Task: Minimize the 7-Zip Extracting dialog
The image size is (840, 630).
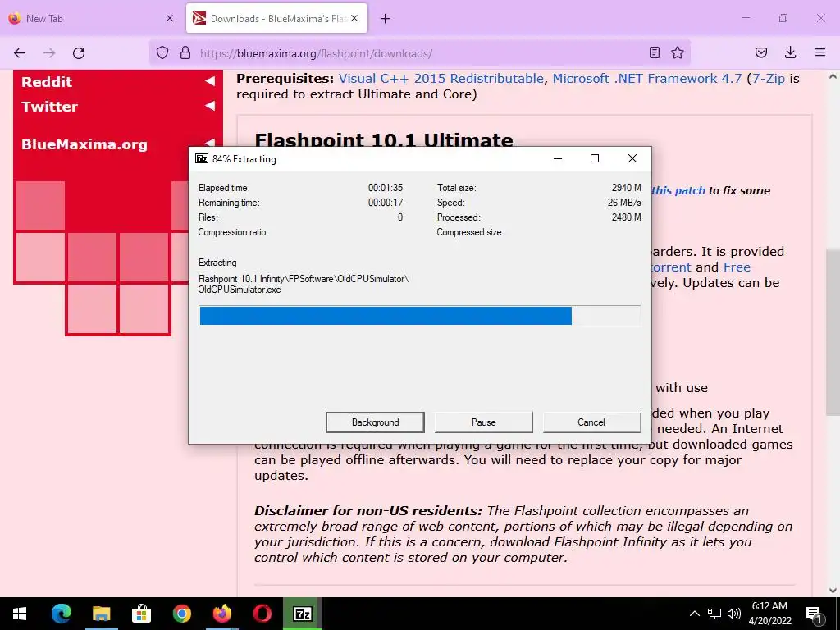Action: click(558, 158)
